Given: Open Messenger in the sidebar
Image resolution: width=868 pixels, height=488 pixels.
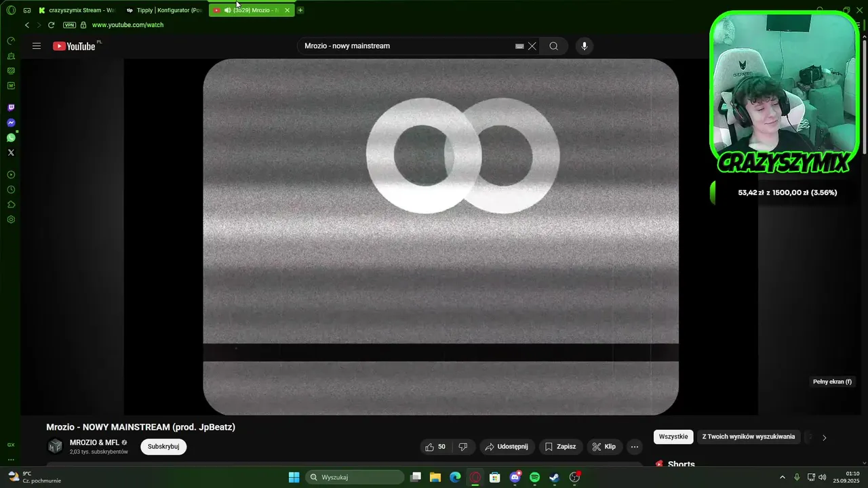Looking at the screenshot, I should coord(11,123).
